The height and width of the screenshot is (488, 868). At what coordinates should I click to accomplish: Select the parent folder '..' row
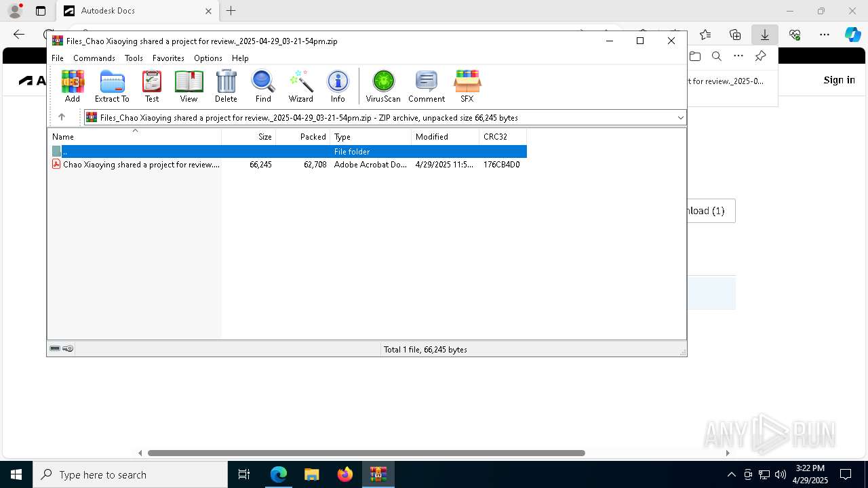coord(288,152)
